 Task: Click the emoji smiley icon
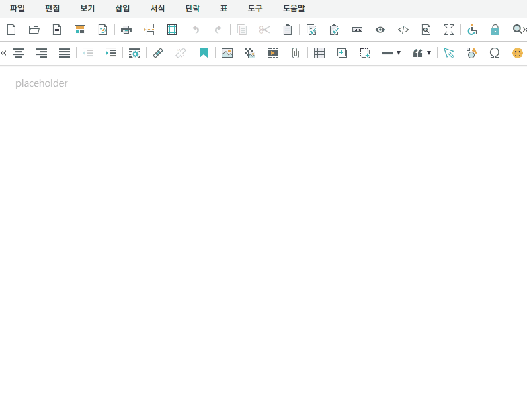(x=517, y=53)
